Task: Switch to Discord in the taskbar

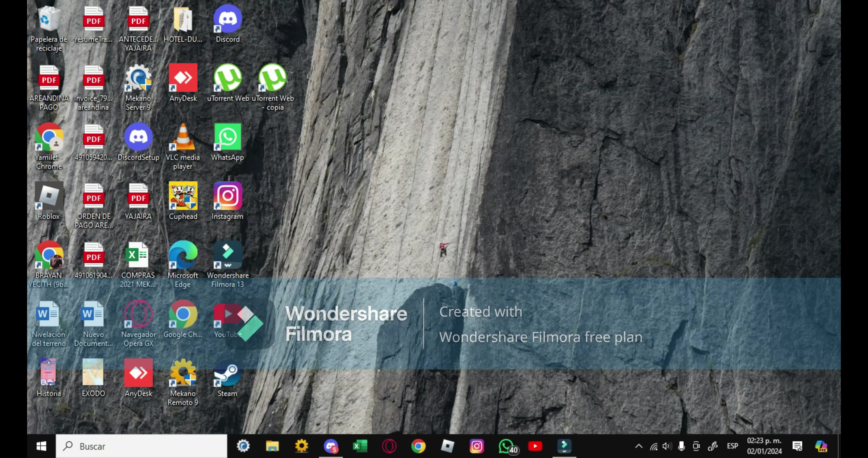Action: click(x=331, y=446)
